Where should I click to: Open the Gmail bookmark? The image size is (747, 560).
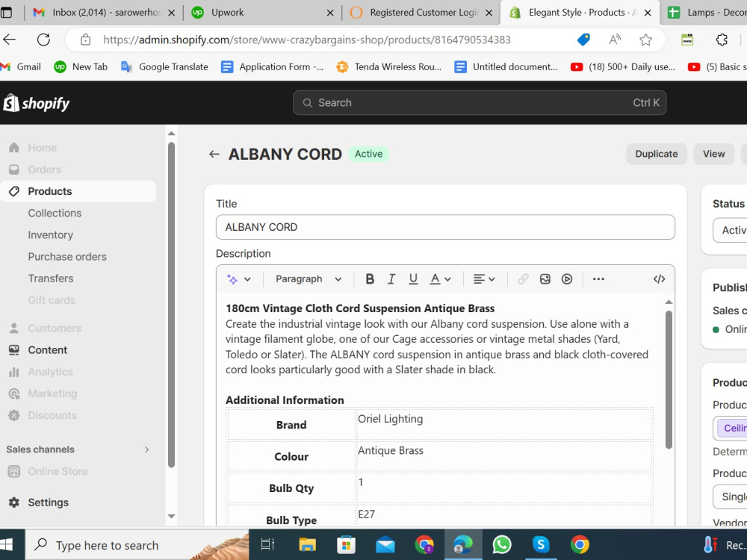click(21, 67)
